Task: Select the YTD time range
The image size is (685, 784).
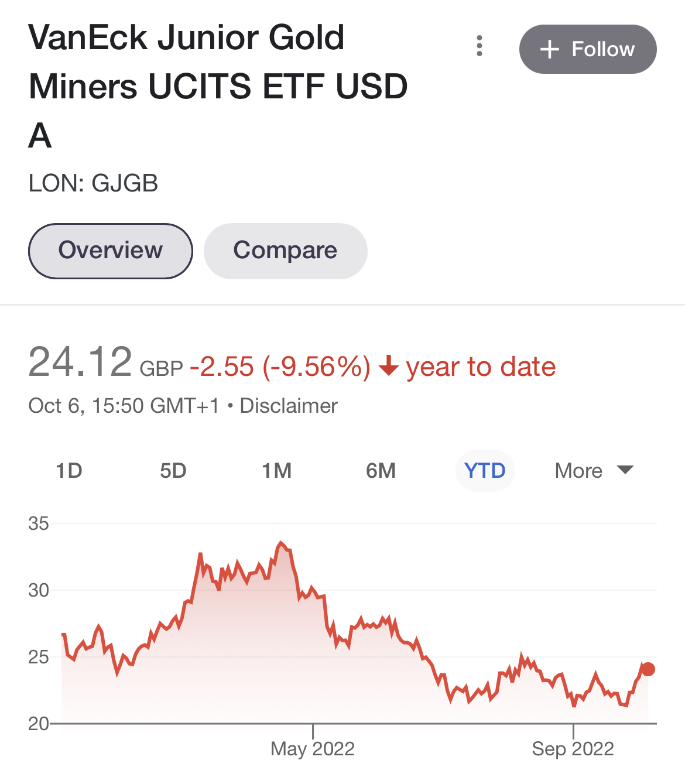Action: click(x=485, y=471)
